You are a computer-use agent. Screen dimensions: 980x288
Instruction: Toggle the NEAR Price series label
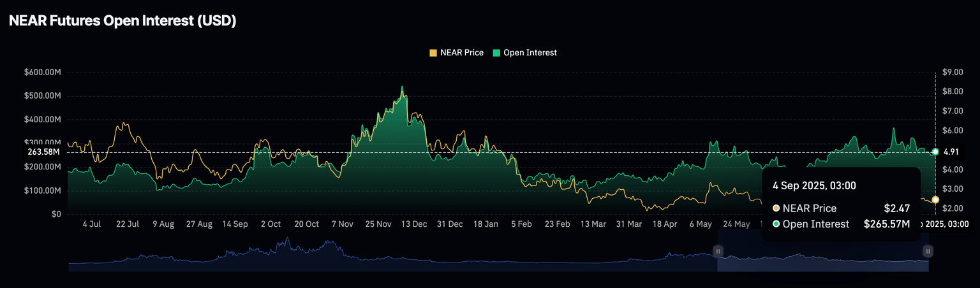461,53
